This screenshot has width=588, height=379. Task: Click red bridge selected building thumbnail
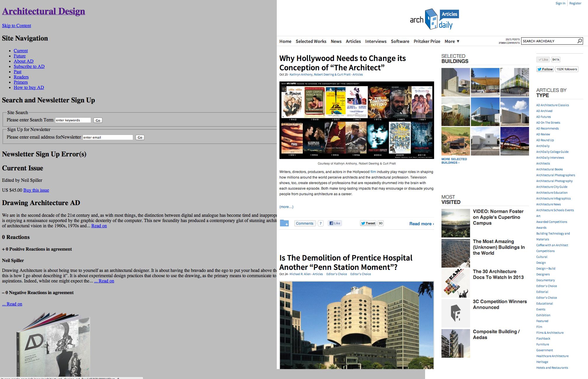[x=514, y=141]
